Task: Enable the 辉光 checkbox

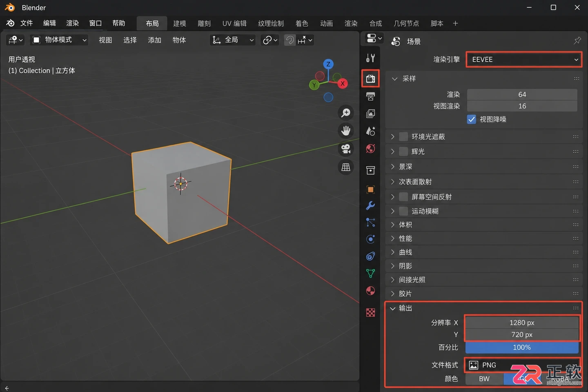Action: click(x=403, y=151)
